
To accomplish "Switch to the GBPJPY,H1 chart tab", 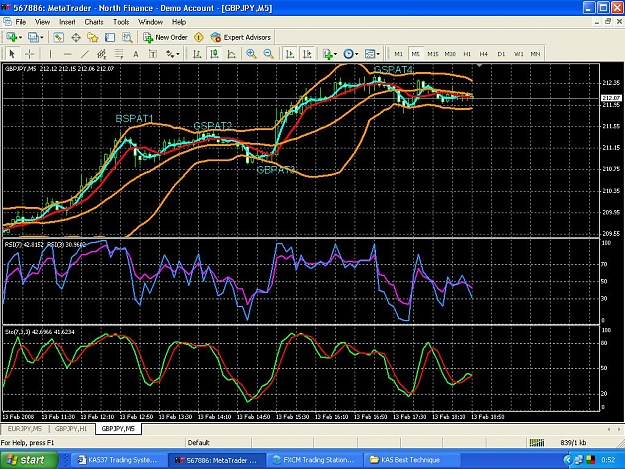I will [71, 429].
